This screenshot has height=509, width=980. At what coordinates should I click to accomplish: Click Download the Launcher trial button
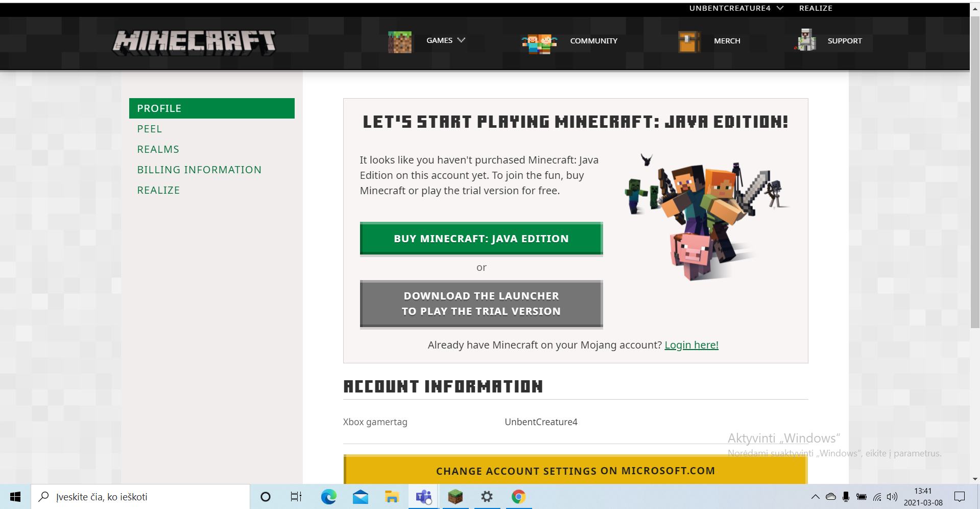coord(482,304)
